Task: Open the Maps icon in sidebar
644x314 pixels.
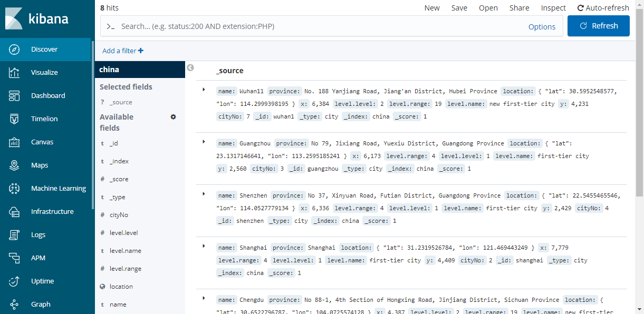Action: [x=14, y=165]
